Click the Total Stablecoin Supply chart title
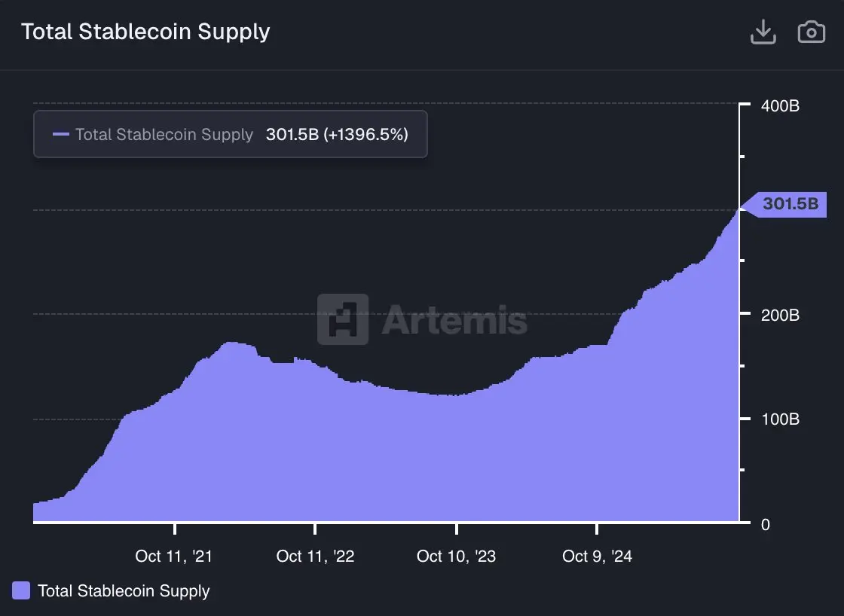 point(145,32)
